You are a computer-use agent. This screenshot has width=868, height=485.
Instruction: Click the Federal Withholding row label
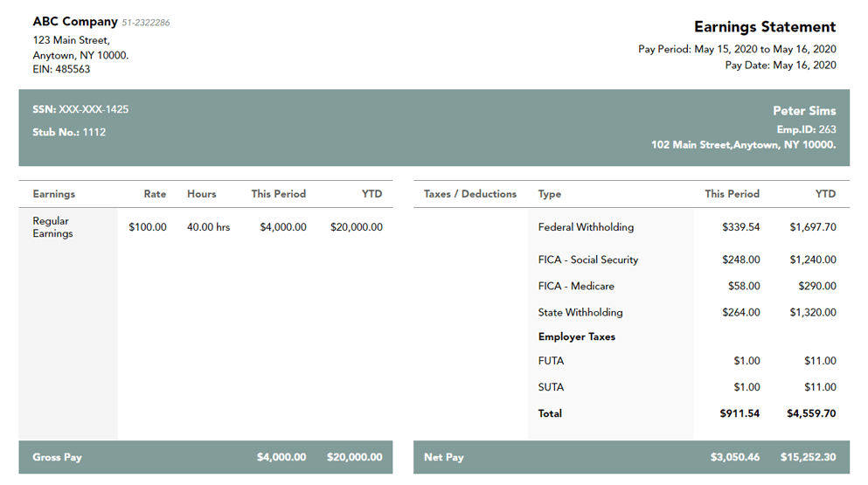(x=586, y=227)
